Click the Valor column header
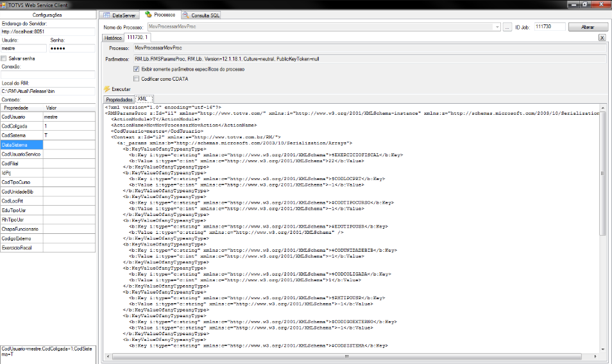 coord(69,108)
